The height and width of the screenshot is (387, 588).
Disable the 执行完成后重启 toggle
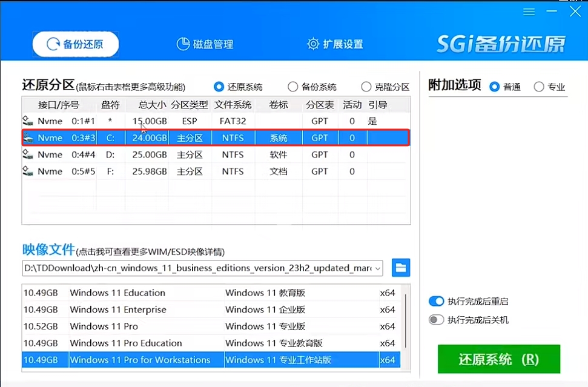pos(437,301)
